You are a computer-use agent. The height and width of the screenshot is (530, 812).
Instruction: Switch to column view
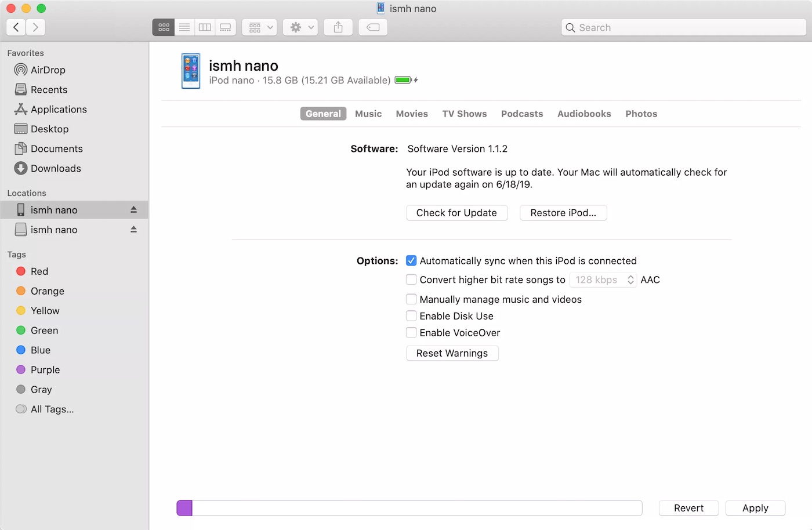pyautogui.click(x=205, y=27)
